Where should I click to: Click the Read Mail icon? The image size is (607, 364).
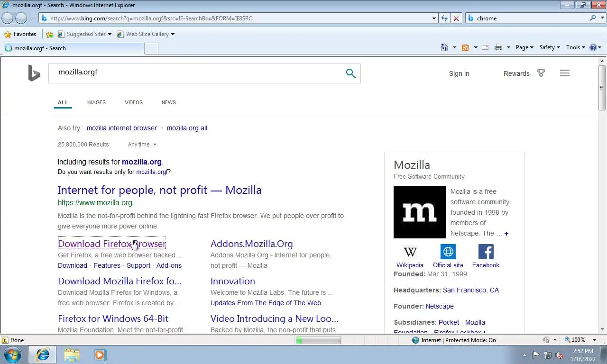coord(485,47)
